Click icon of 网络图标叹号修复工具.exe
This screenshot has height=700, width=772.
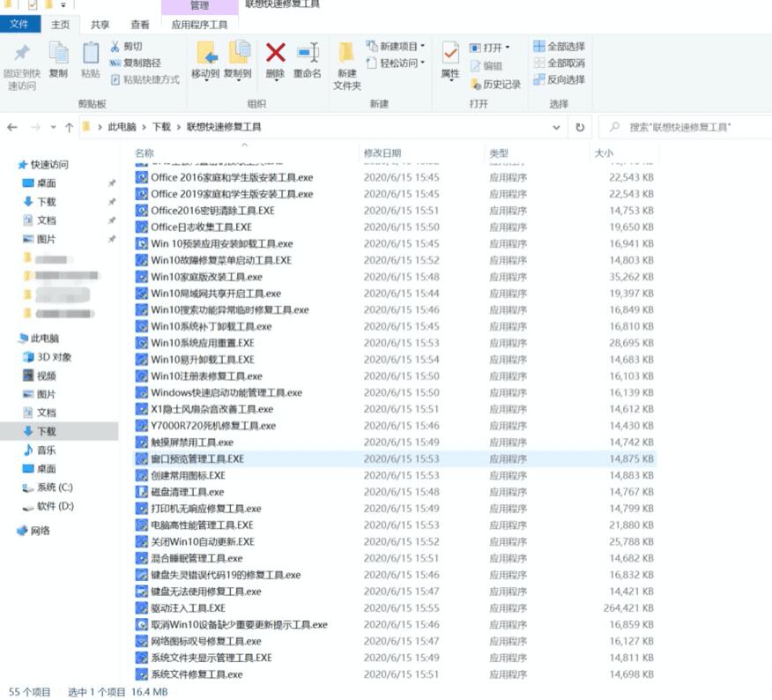point(142,641)
